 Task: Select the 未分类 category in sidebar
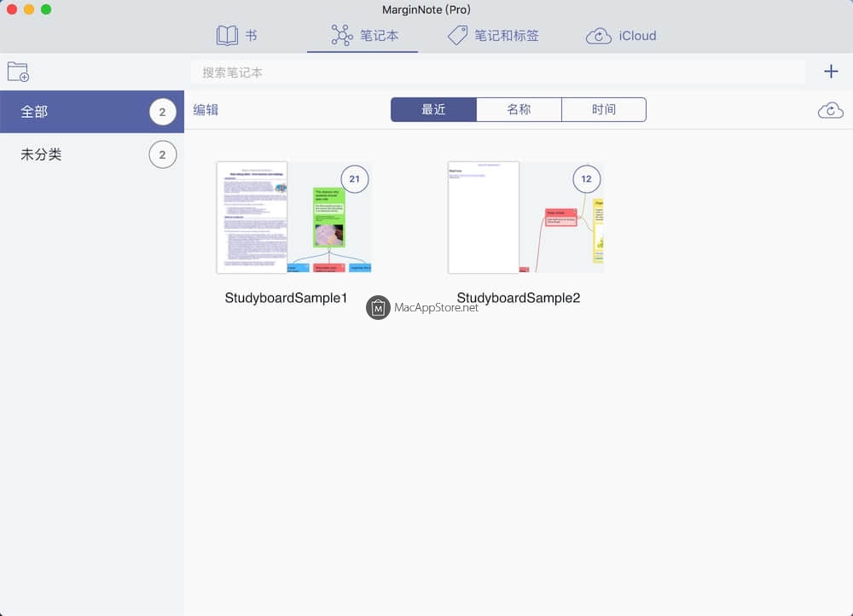click(x=91, y=154)
